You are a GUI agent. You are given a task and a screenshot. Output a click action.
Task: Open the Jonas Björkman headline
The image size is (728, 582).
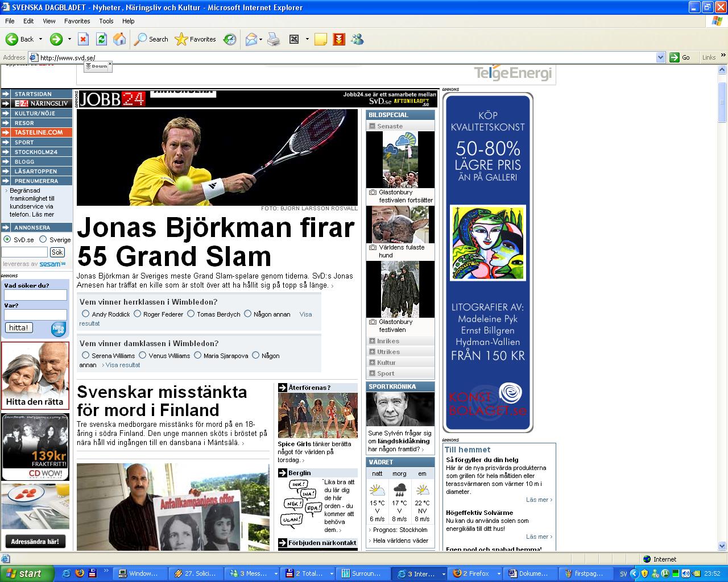point(216,242)
